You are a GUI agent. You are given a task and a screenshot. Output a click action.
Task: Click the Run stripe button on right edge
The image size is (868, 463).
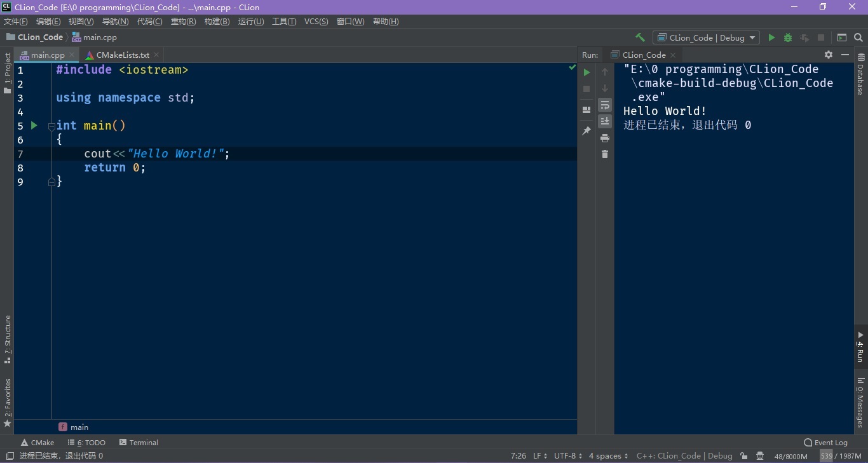point(861,347)
